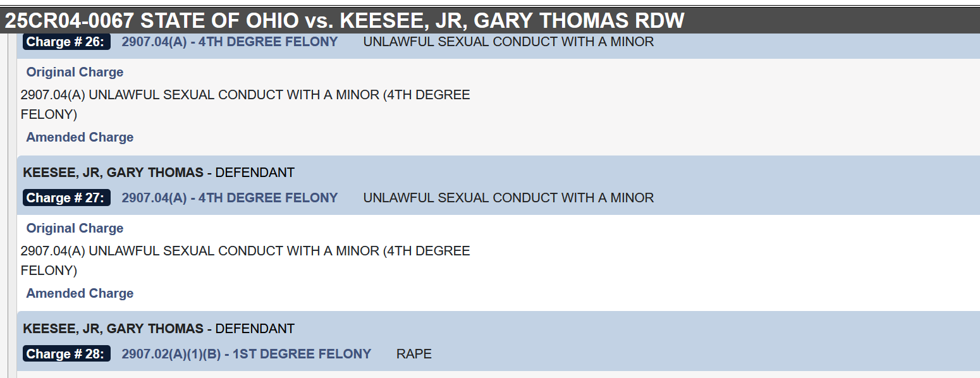Select the Charge # 28 badge

coord(66,354)
